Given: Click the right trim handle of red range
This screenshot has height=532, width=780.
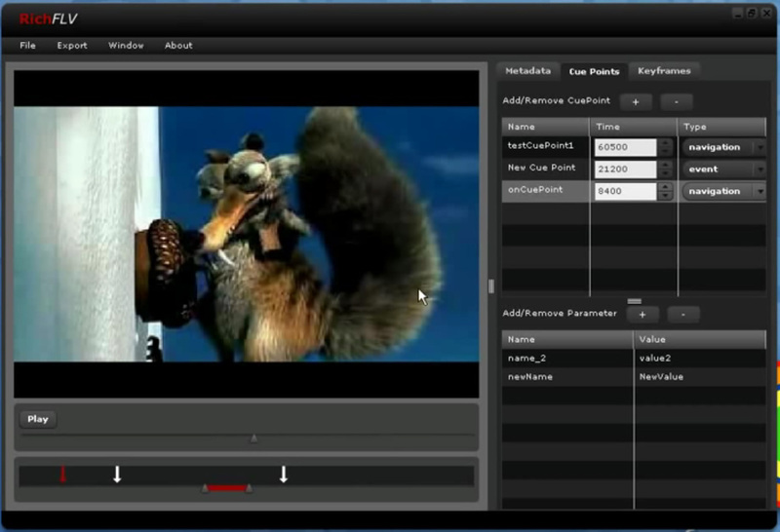Looking at the screenshot, I should pos(249,489).
